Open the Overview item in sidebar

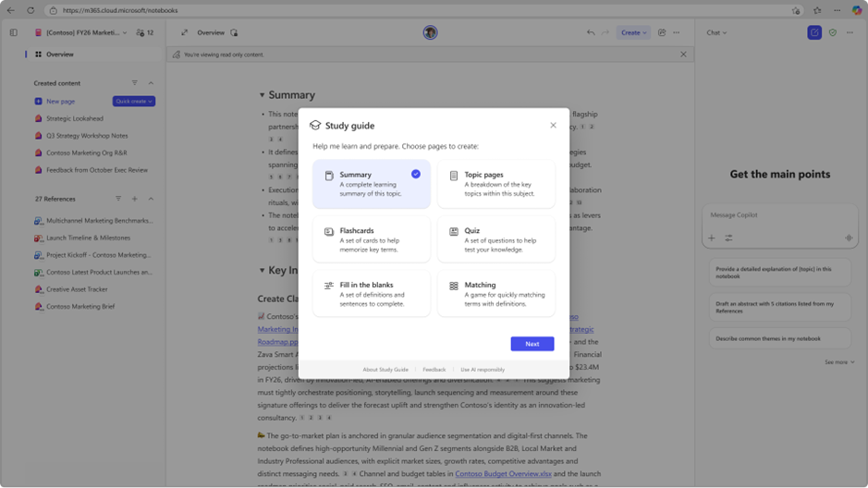pyautogui.click(x=92, y=55)
